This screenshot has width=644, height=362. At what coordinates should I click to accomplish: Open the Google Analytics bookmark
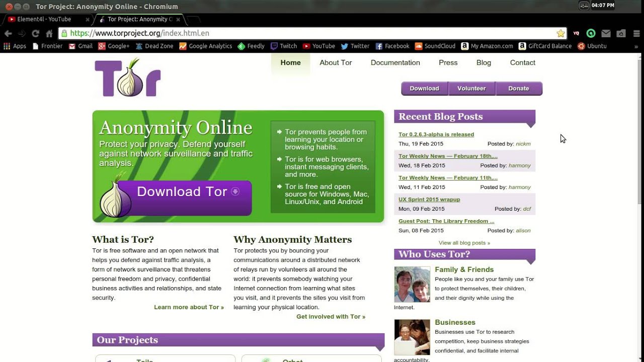pos(205,46)
